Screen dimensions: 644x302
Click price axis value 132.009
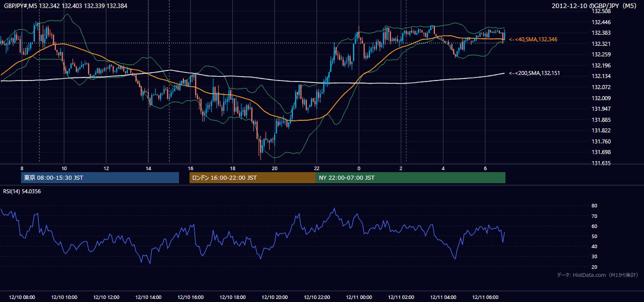click(x=601, y=98)
